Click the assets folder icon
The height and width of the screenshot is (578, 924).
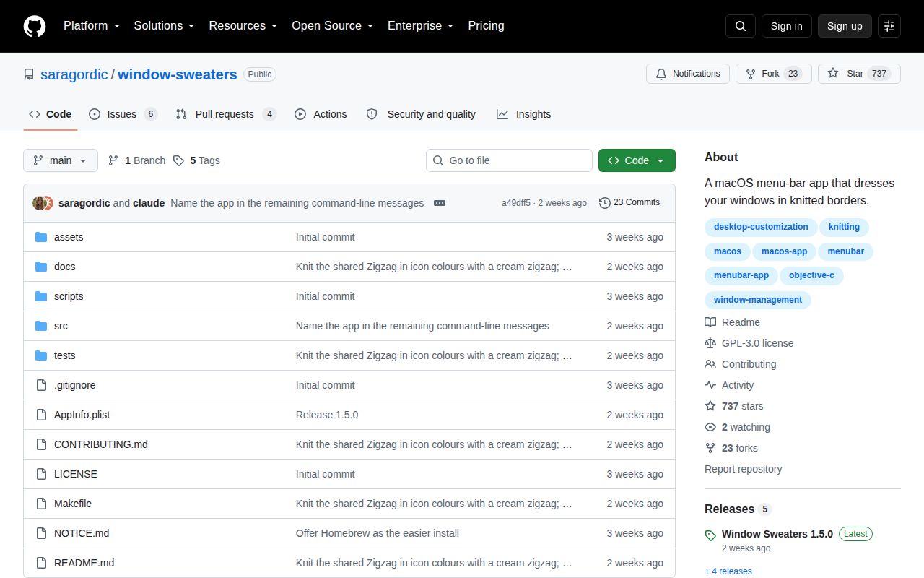click(41, 237)
